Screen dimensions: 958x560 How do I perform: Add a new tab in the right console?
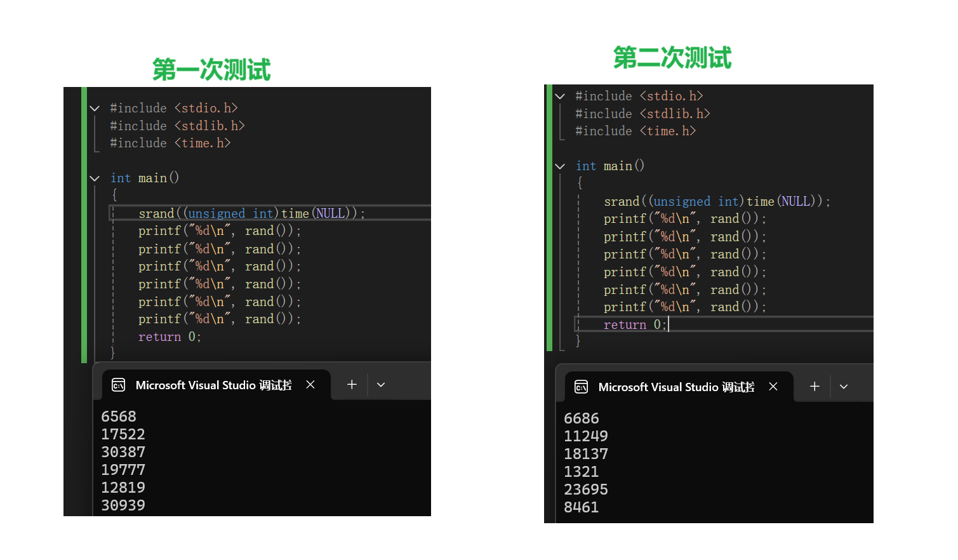[815, 387]
